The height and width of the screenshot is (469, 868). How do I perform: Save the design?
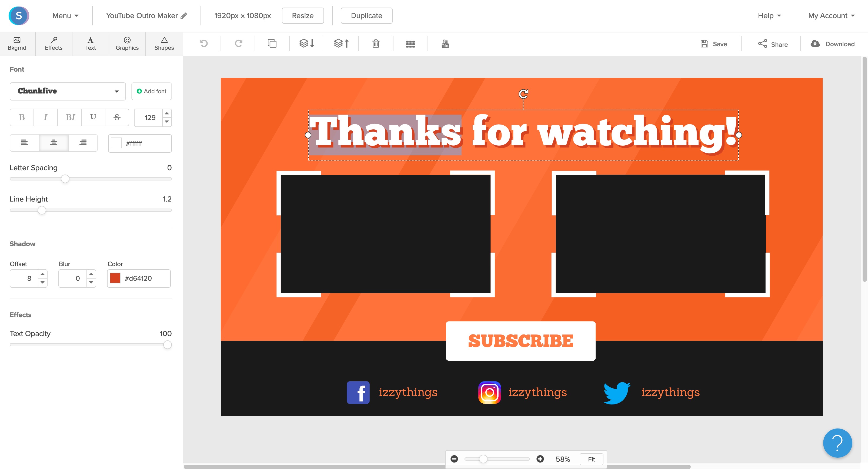(x=714, y=44)
